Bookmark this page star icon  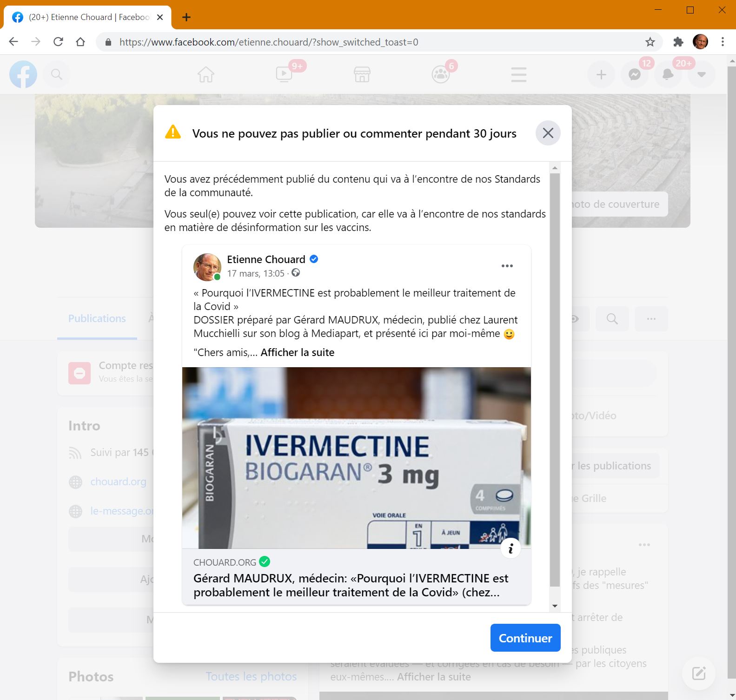pos(650,42)
